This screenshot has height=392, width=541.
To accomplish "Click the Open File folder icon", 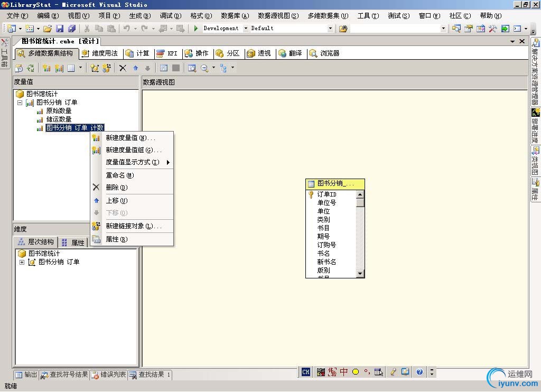I will pyautogui.click(x=48, y=29).
